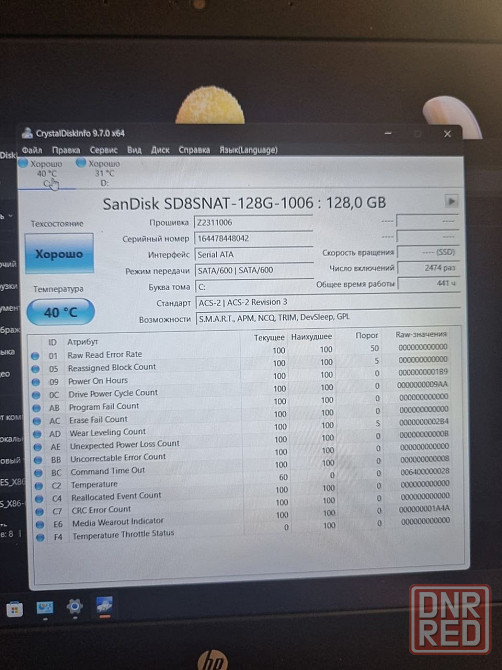Open the Диск menu
Viewport: 502px width, 670px height.
tap(160, 150)
